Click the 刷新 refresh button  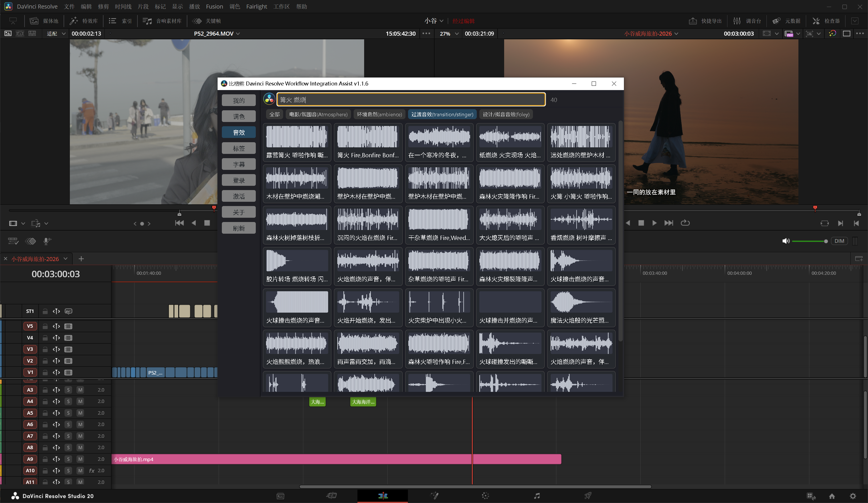click(239, 228)
